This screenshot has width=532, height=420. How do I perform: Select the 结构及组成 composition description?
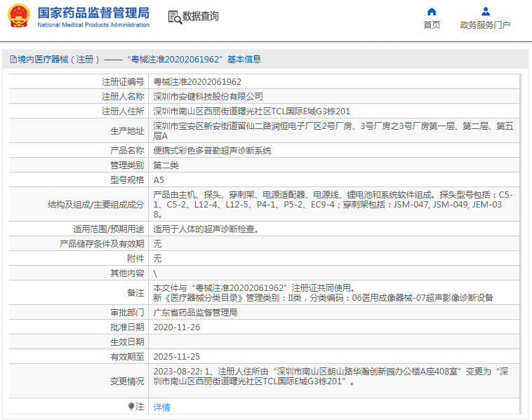point(333,205)
